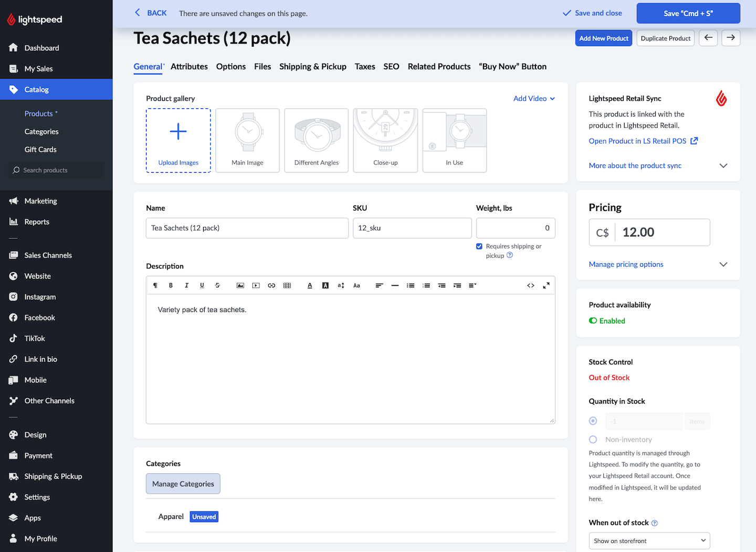Open Marketing in the sidebar
Image resolution: width=756 pixels, height=552 pixels.
click(x=56, y=201)
